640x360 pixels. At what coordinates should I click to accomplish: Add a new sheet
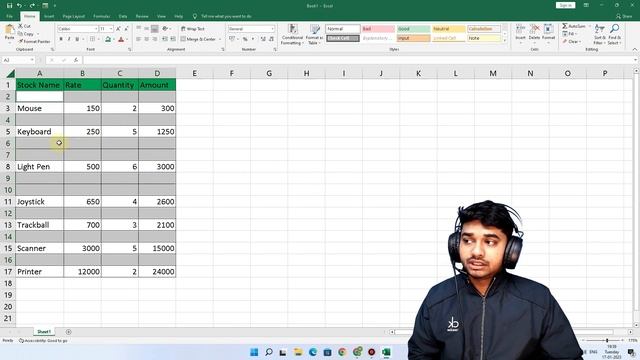click(69, 332)
